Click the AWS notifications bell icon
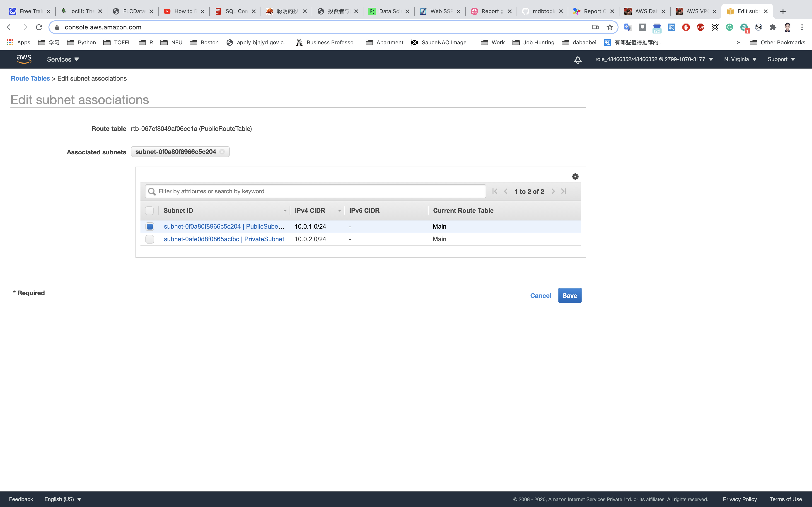Screen dimensions: 812x507 (x=578, y=60)
